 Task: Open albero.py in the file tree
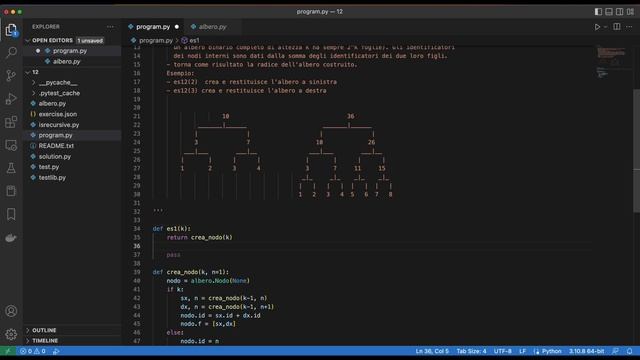pyautogui.click(x=52, y=104)
